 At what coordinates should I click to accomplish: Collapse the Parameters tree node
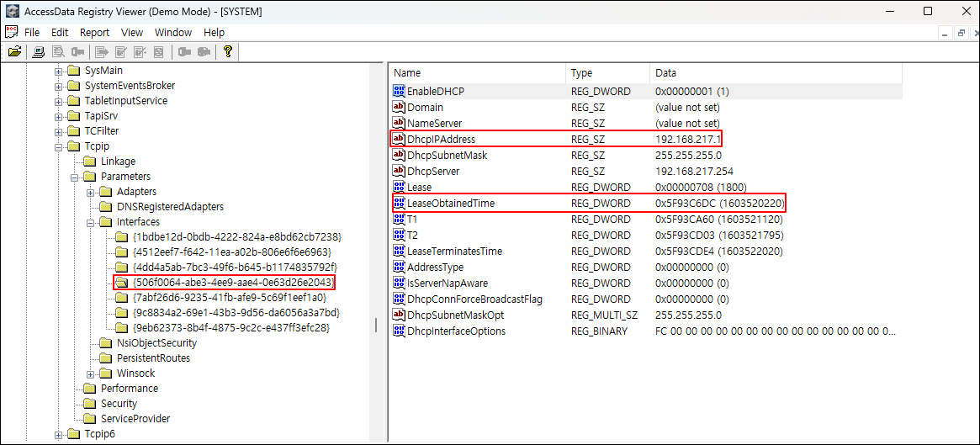pyautogui.click(x=75, y=177)
